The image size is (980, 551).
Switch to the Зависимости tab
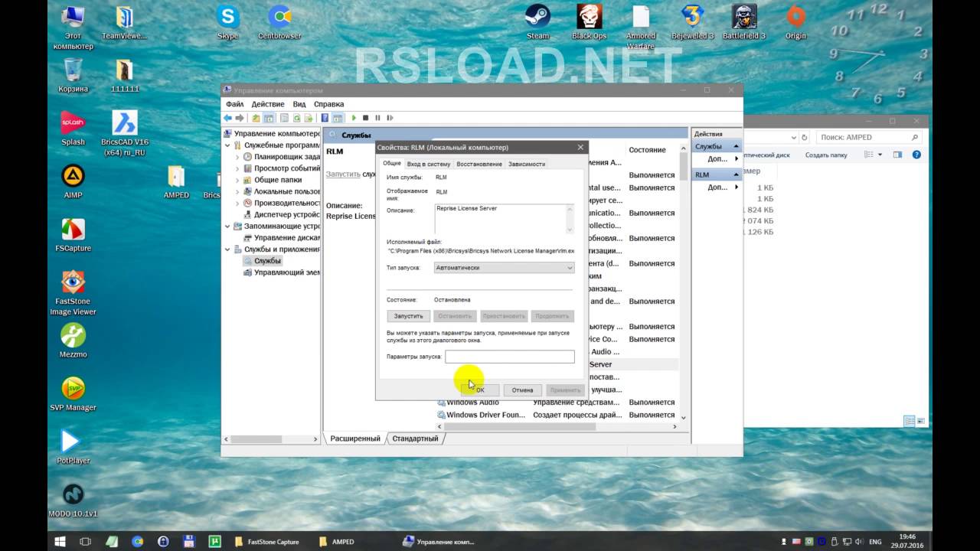[x=527, y=164]
